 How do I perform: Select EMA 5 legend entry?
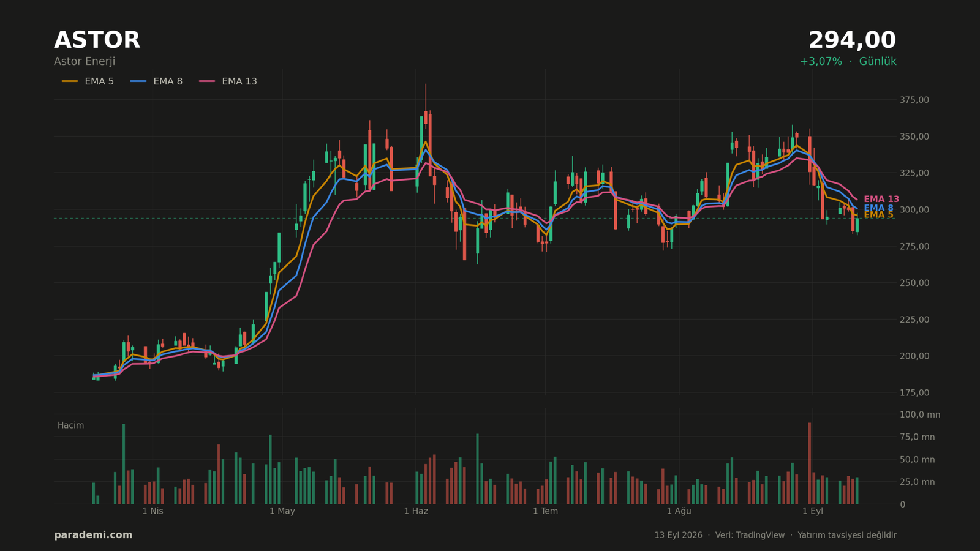88,81
